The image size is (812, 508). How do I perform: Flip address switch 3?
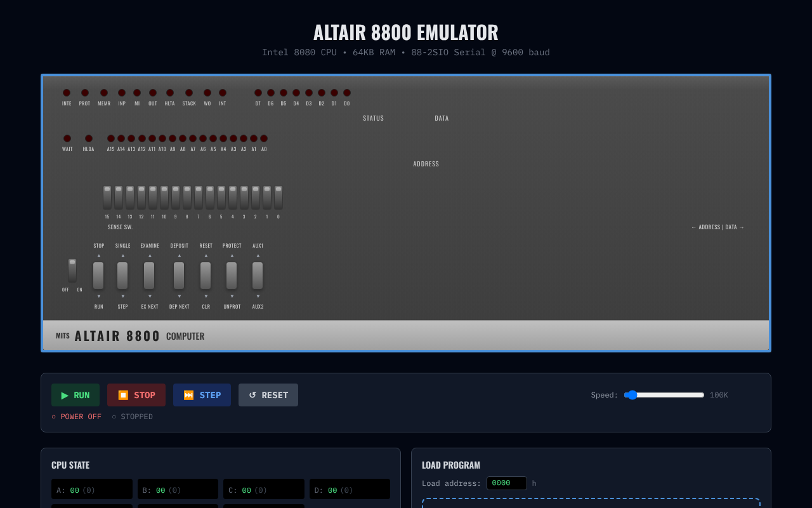244,197
